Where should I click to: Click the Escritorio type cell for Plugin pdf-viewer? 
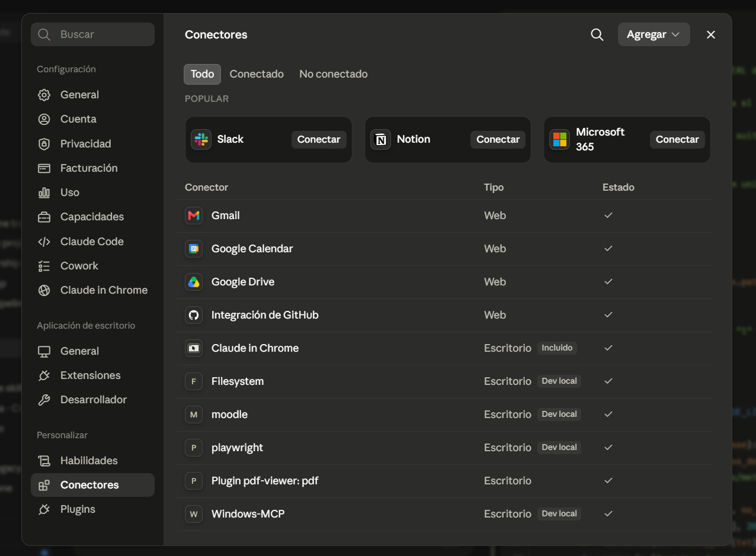[x=508, y=481]
